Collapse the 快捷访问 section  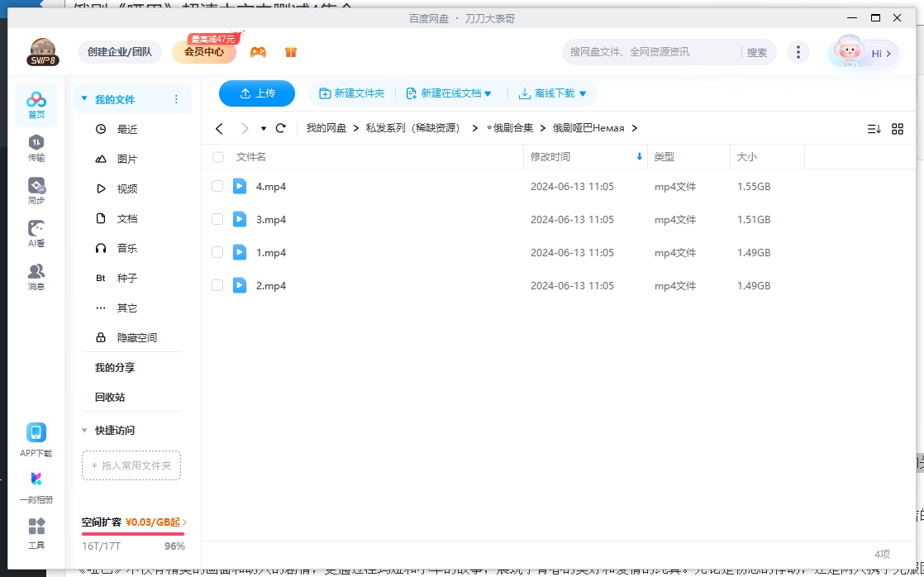point(84,430)
